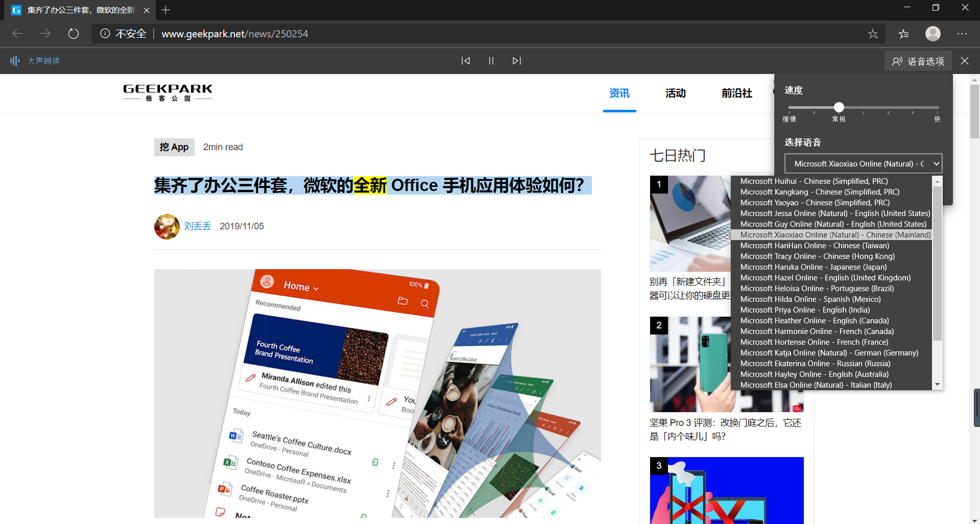Image resolution: width=980 pixels, height=524 pixels.
Task: Select Microsoft Priya Online English India
Action: tap(831, 310)
